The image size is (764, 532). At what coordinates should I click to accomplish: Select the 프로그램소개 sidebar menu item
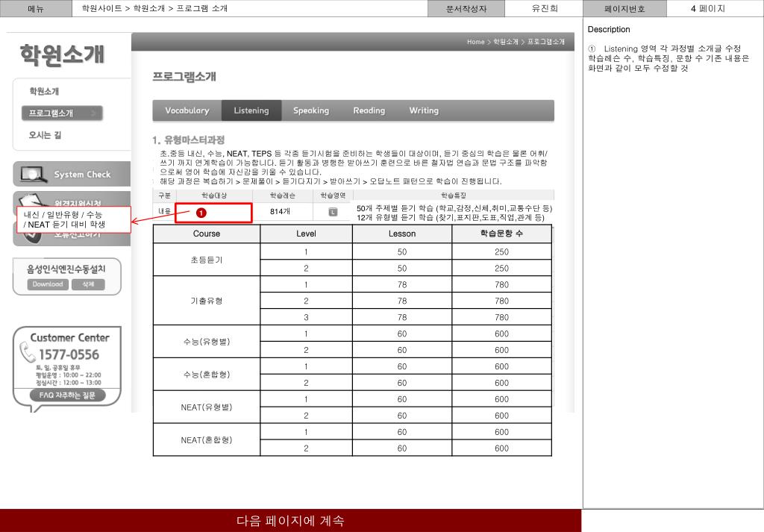tap(62, 113)
